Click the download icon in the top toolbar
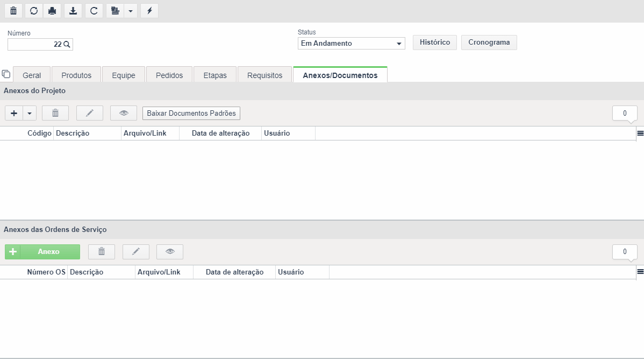The width and height of the screenshot is (644, 359). [73, 11]
